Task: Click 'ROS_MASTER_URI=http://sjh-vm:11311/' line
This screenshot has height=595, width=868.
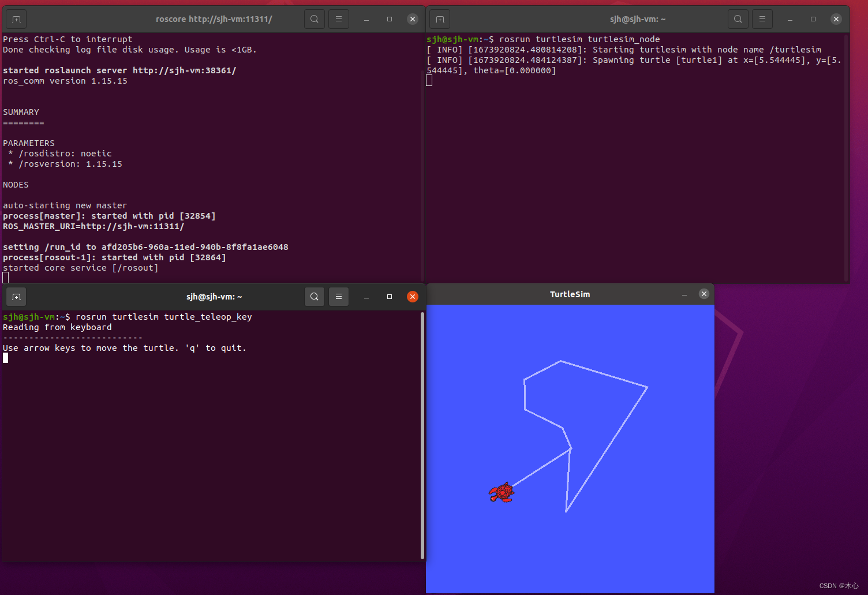Action: [93, 226]
